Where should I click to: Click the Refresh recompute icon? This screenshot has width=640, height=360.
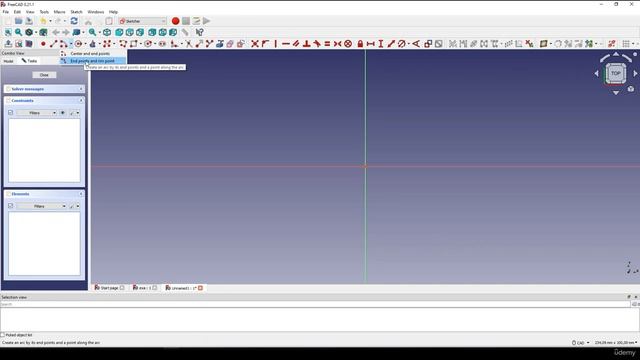74,21
